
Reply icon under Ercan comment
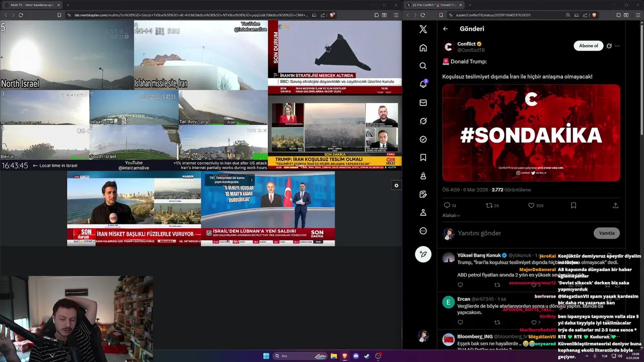[460, 322]
